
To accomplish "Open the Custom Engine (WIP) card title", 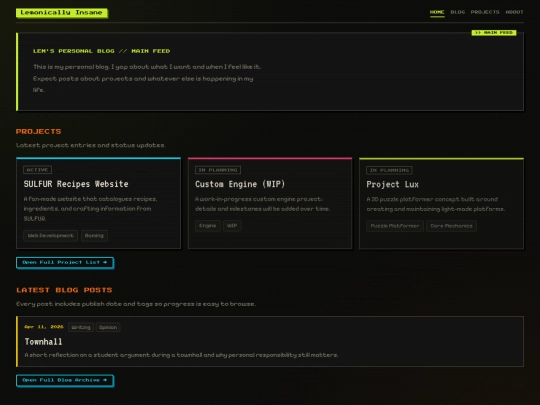I will (240, 184).
